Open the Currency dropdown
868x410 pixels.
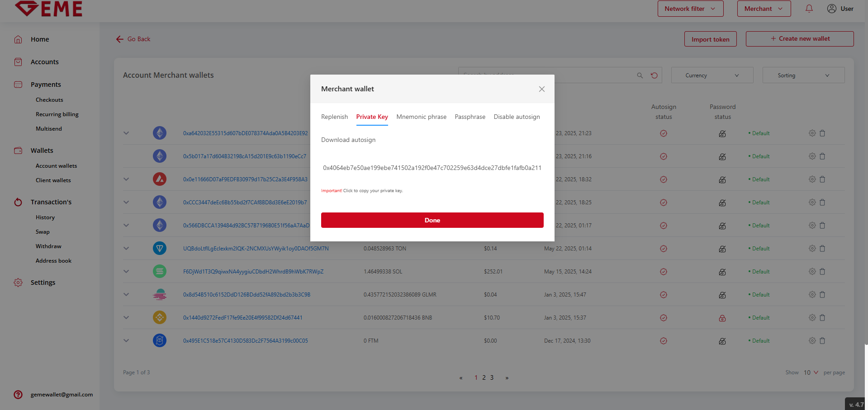point(712,75)
